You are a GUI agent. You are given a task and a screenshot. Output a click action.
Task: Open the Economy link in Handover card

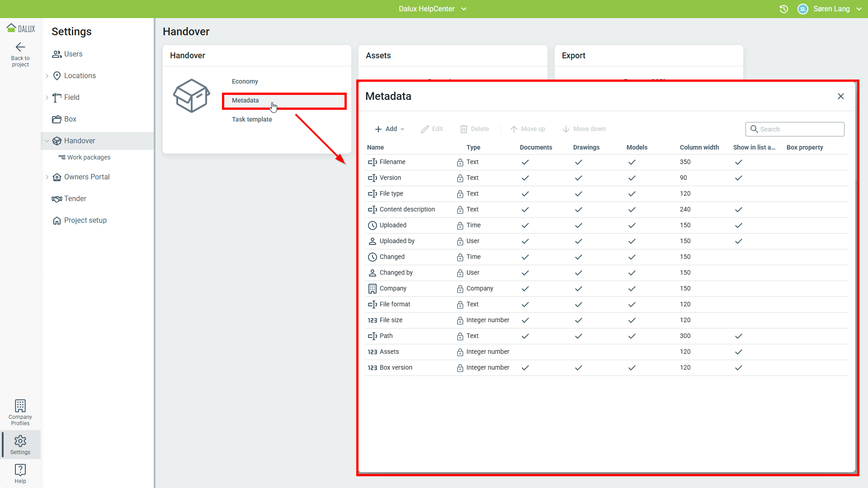tap(245, 81)
